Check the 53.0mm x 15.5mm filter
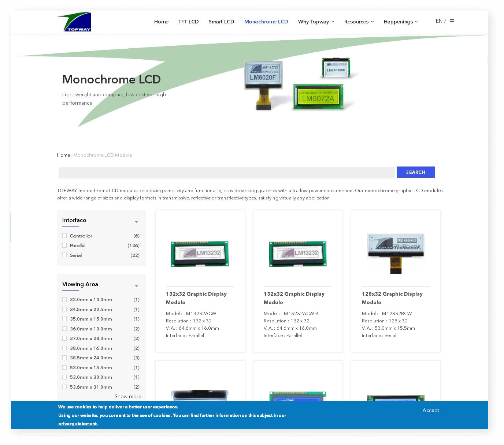504x445 pixels. coord(64,367)
